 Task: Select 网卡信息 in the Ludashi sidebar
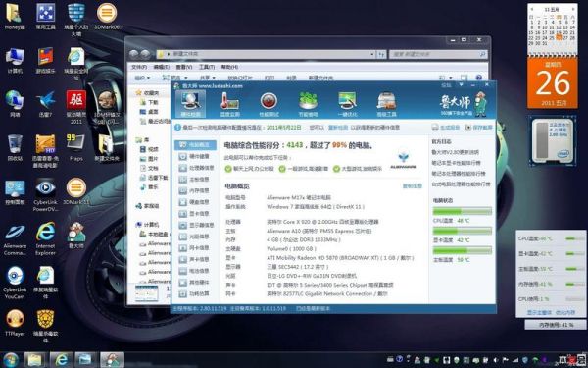(x=195, y=248)
